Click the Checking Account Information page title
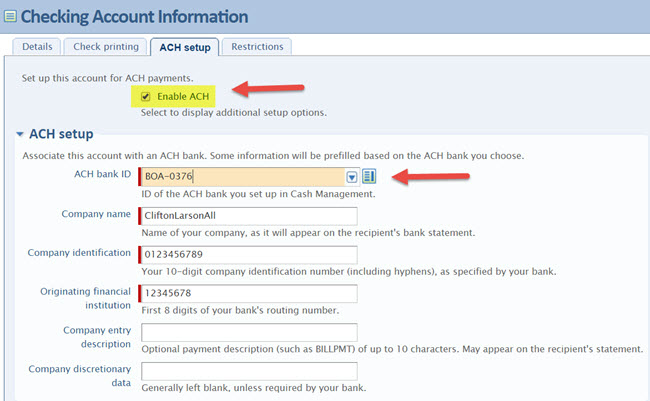650x401 pixels. click(x=135, y=16)
